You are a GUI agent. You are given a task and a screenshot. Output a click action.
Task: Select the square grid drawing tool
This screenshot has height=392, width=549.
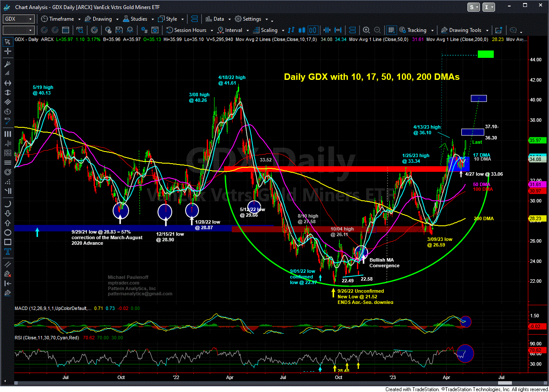pos(8,153)
